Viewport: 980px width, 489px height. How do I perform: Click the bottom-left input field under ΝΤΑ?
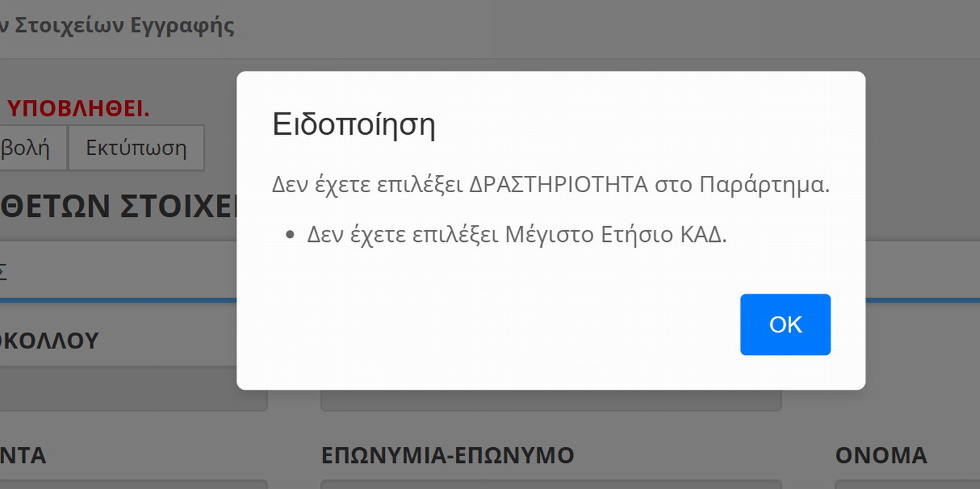[131, 484]
